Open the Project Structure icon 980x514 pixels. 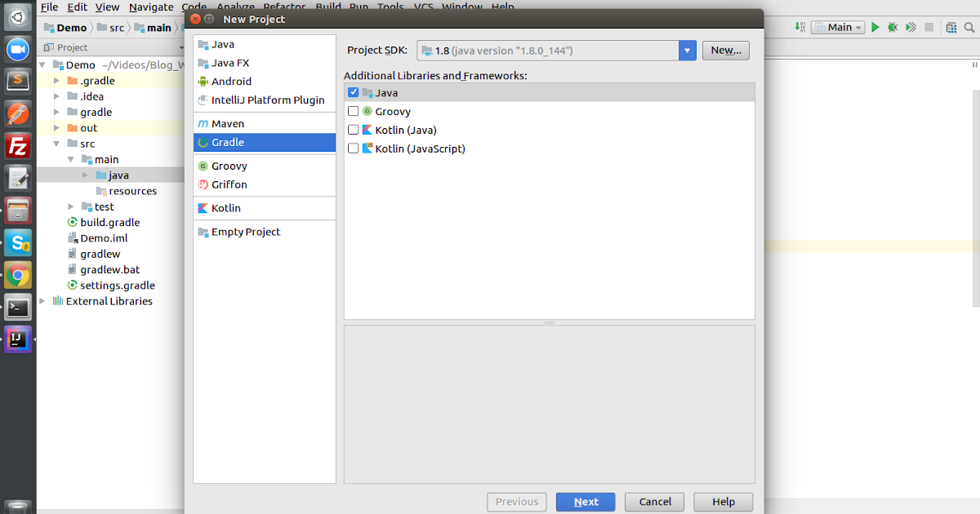tap(952, 27)
